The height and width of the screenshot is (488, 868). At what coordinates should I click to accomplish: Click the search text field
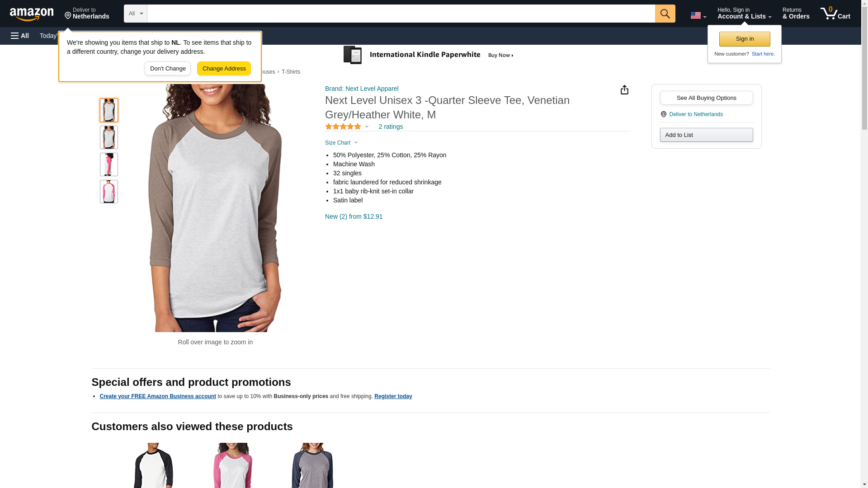pyautogui.click(x=401, y=14)
